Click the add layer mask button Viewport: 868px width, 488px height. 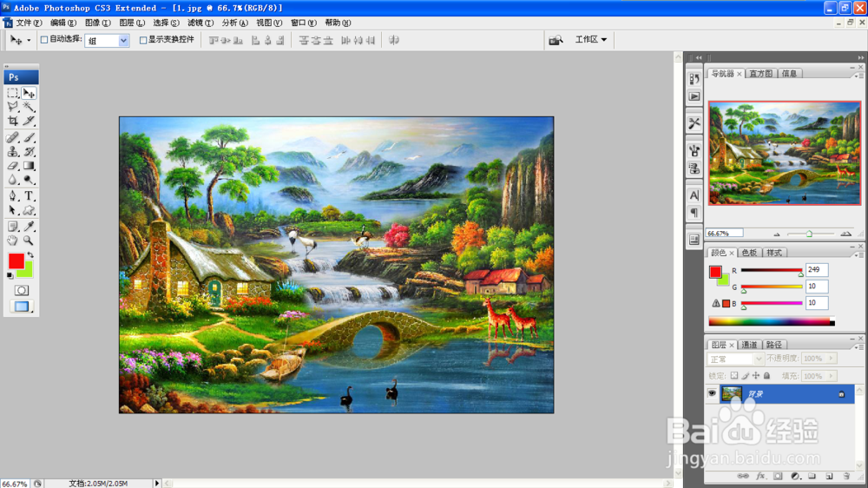pyautogui.click(x=778, y=476)
